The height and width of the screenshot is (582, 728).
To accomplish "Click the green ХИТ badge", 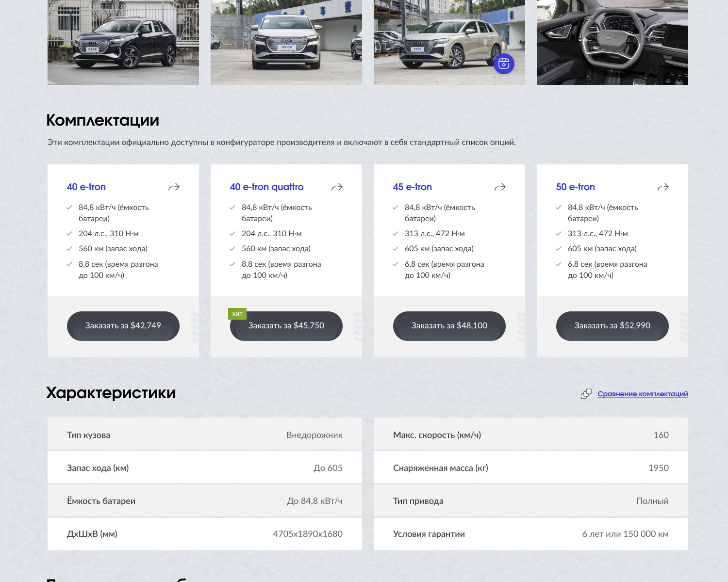I will coord(237,314).
